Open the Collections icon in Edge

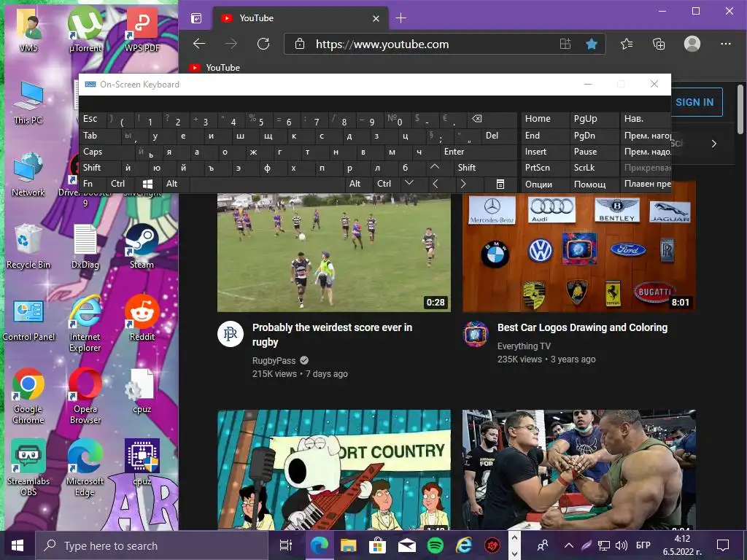pyautogui.click(x=659, y=44)
